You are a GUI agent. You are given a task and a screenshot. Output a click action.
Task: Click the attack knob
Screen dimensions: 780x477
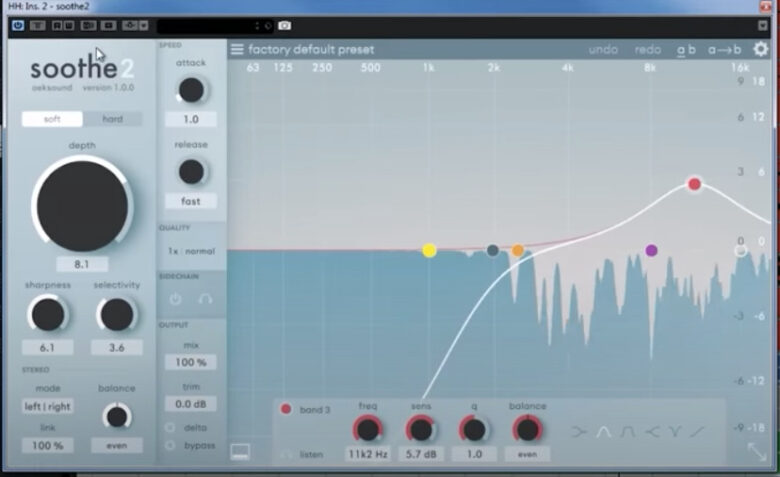tap(191, 90)
